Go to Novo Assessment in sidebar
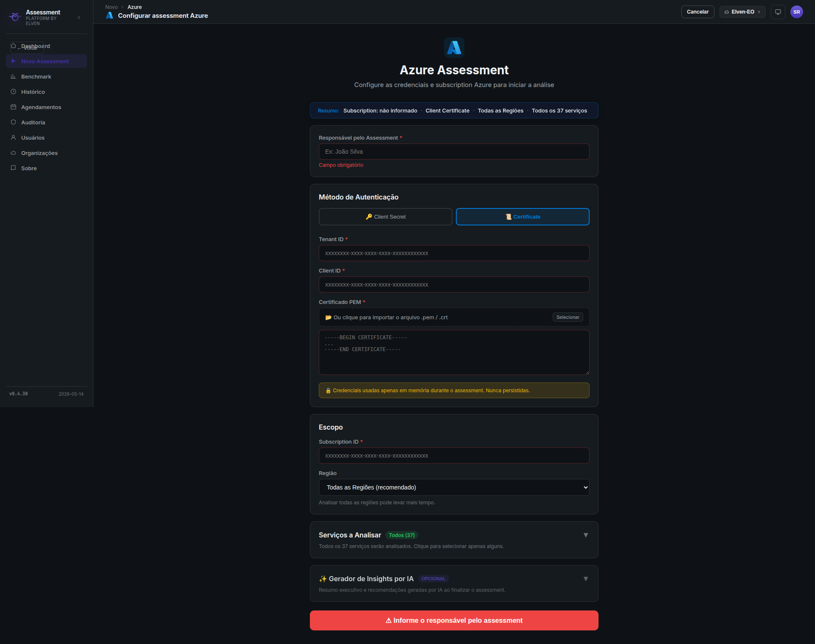 [x=46, y=61]
